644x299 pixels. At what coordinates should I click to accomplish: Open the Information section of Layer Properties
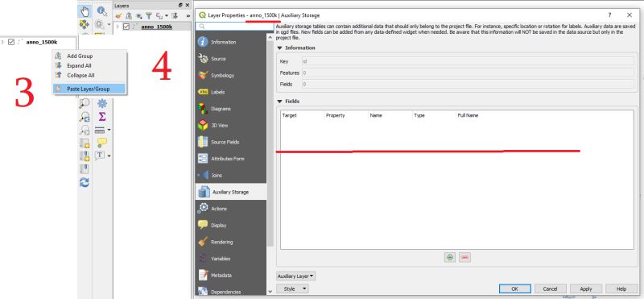tap(231, 42)
